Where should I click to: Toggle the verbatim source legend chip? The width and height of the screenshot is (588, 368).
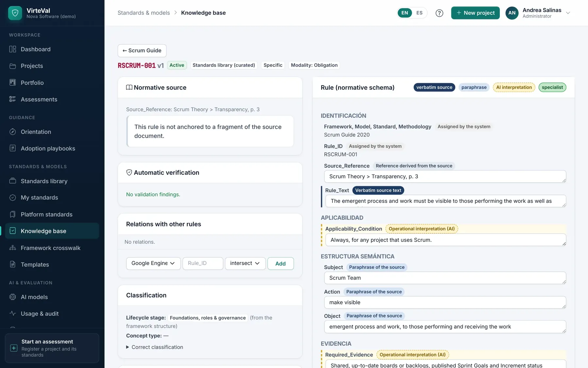click(x=434, y=87)
